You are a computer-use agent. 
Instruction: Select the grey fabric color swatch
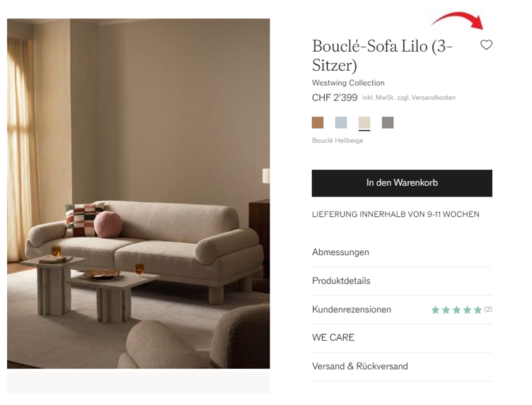[x=388, y=122]
